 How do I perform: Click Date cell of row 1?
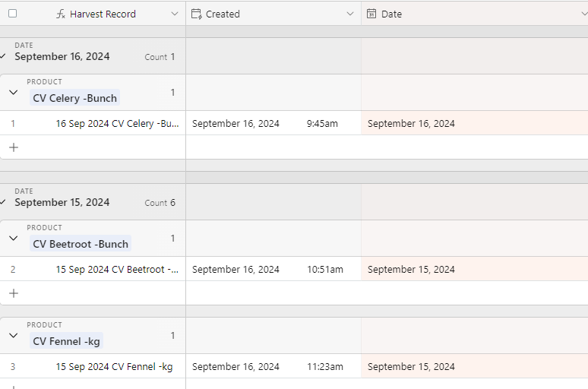pos(474,123)
